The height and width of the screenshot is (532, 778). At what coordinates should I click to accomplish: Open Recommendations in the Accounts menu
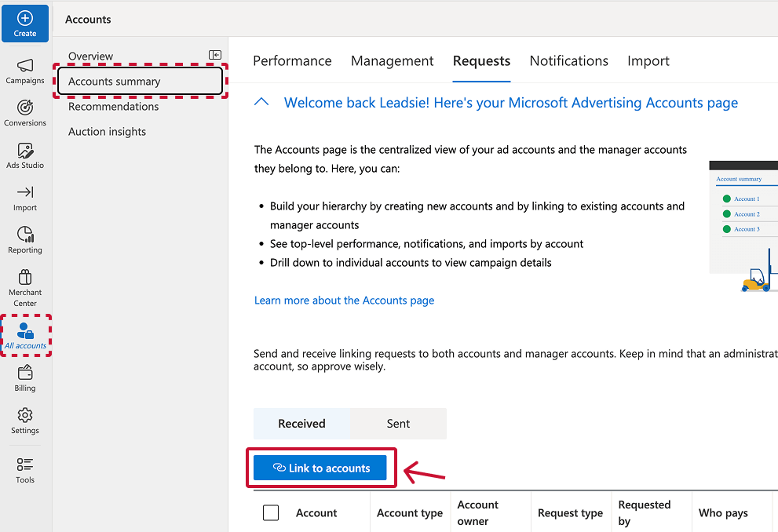(114, 107)
